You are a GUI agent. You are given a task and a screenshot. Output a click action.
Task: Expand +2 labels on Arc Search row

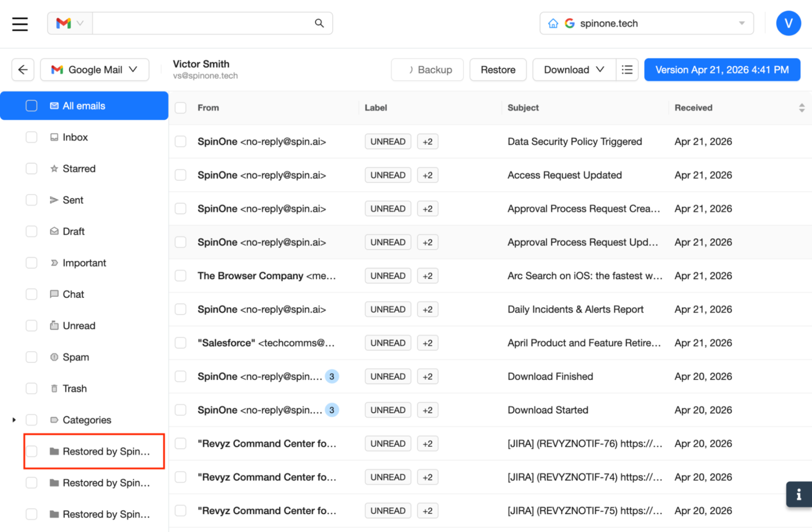427,276
